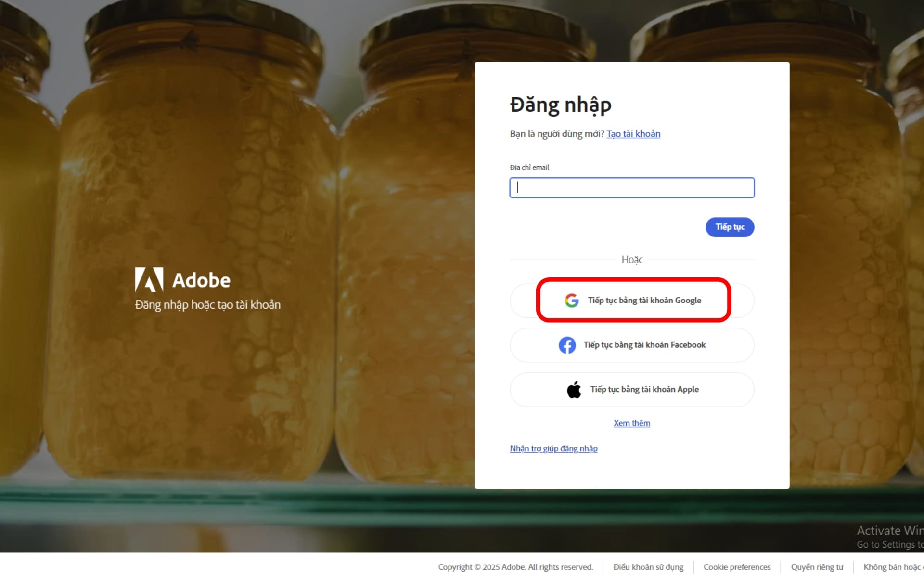This screenshot has width=924, height=578.
Task: Click the Đăng nhập heading
Action: (560, 105)
